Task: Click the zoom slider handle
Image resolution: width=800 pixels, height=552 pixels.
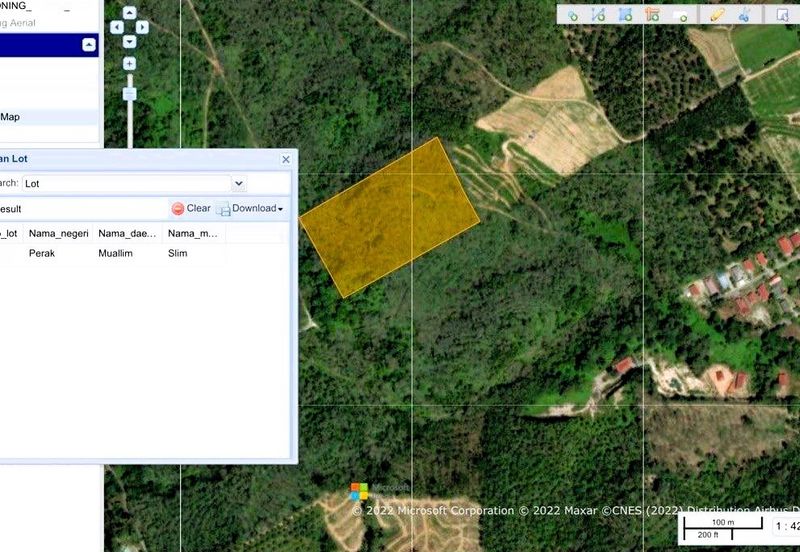Action: (129, 94)
